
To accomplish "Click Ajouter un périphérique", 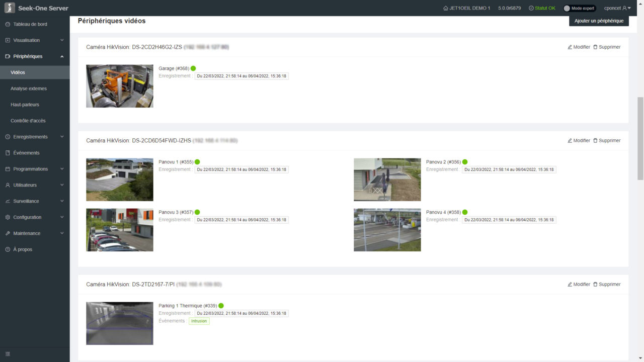I will [x=599, y=21].
